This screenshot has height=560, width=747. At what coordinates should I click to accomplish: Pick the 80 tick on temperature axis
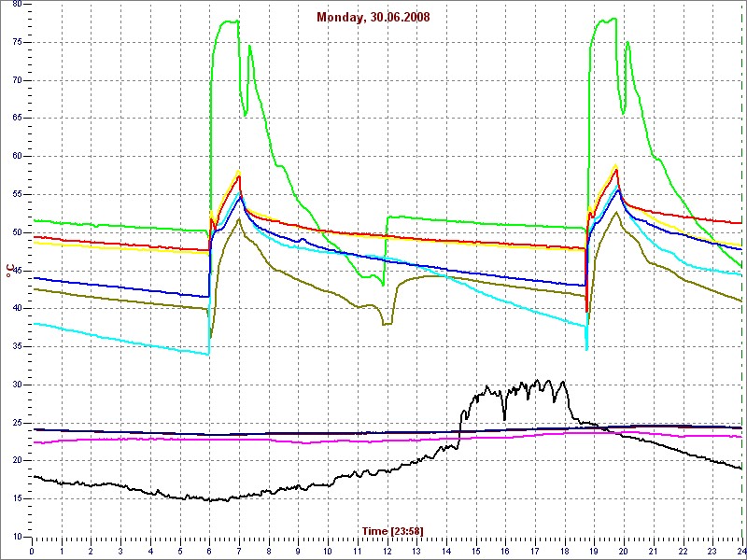[16, 5]
